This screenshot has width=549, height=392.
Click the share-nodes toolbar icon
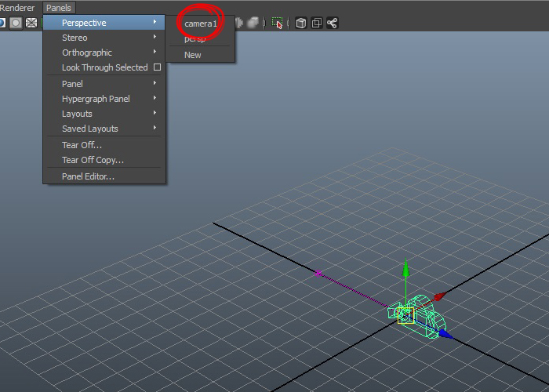point(333,23)
